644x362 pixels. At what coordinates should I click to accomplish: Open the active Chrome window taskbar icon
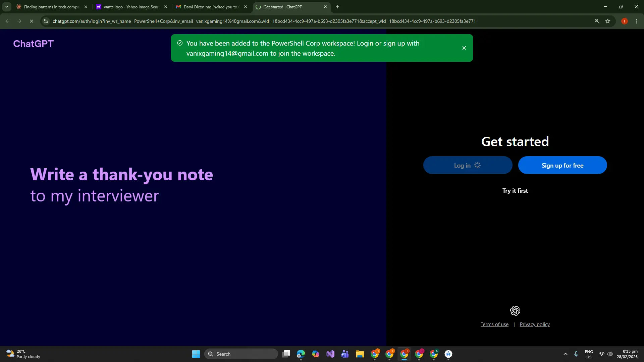pos(404,354)
